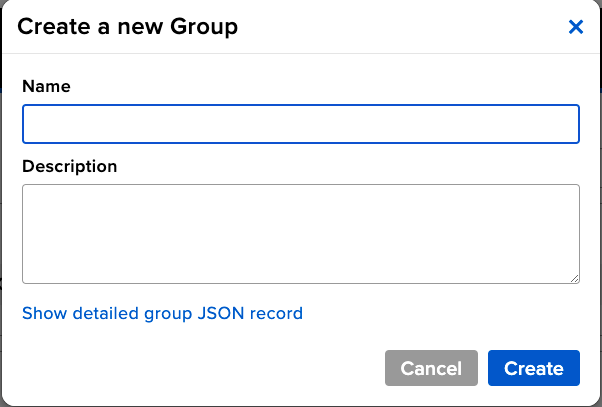Image resolution: width=602 pixels, height=407 pixels.
Task: Cancel creating the new group
Action: click(x=431, y=368)
